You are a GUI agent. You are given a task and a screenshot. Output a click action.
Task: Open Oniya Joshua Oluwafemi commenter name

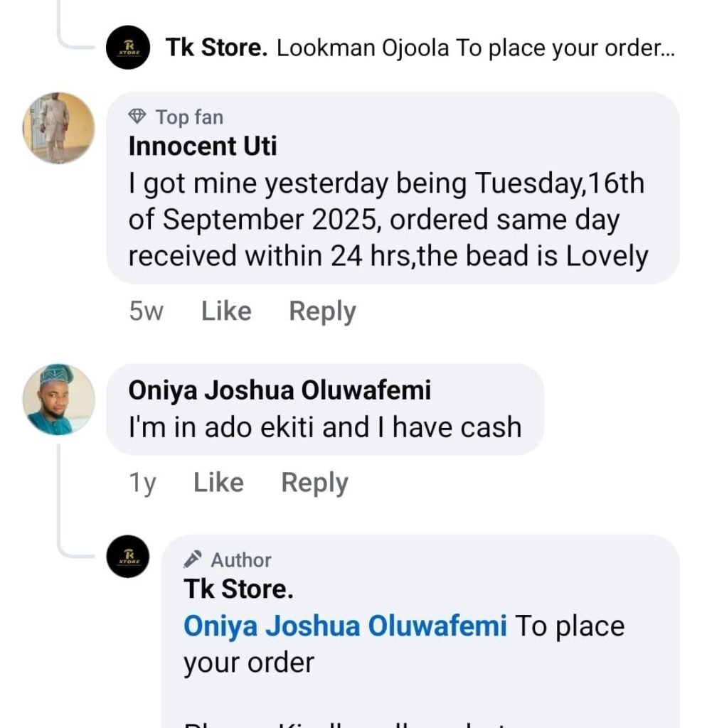[x=280, y=390]
